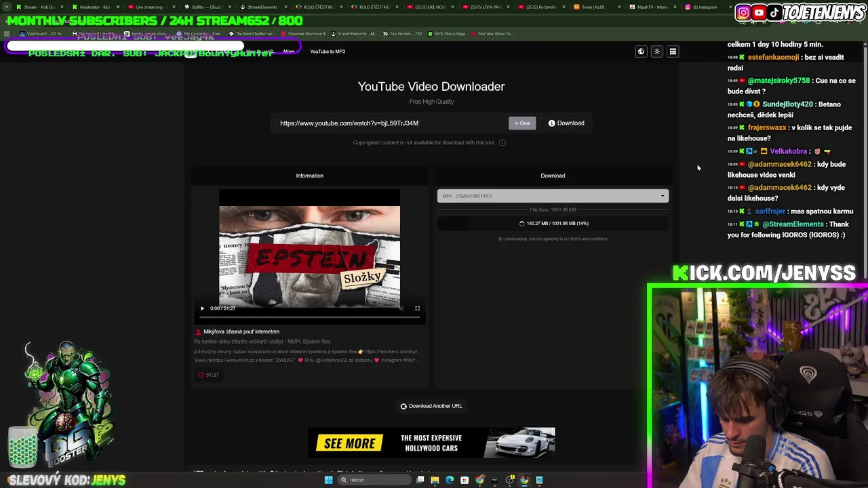
Task: Click the YouTube URL input field
Action: tap(390, 123)
